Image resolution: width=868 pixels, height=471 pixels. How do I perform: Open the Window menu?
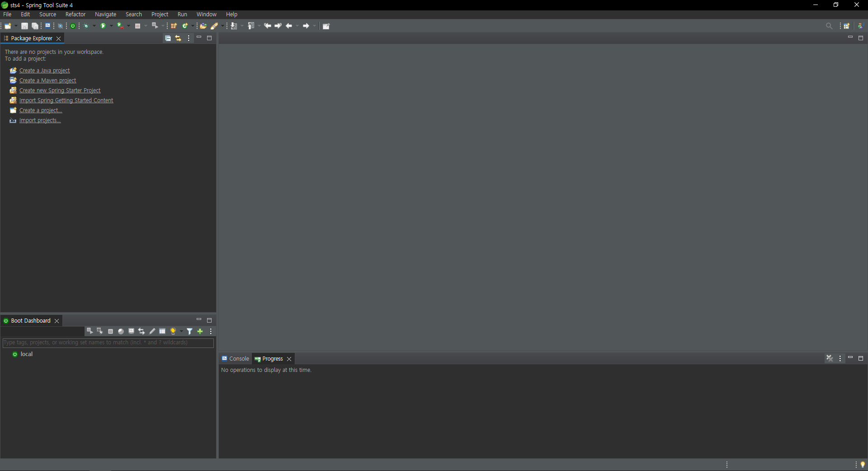coord(206,14)
